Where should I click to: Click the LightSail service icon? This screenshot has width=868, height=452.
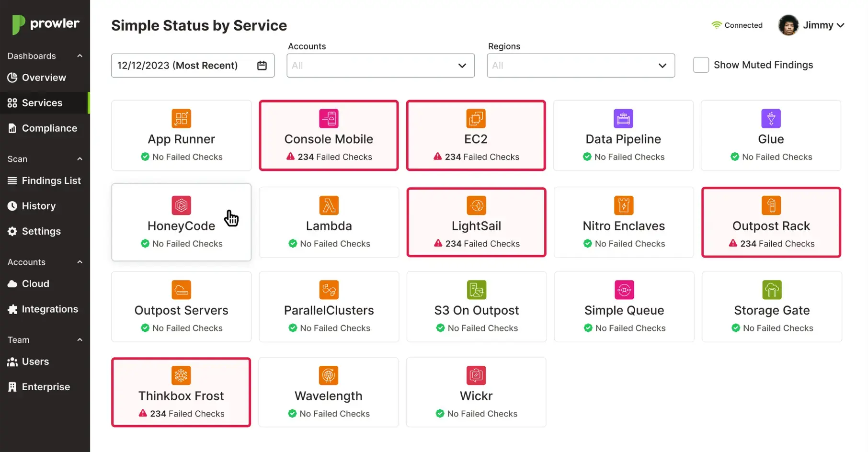click(x=476, y=205)
